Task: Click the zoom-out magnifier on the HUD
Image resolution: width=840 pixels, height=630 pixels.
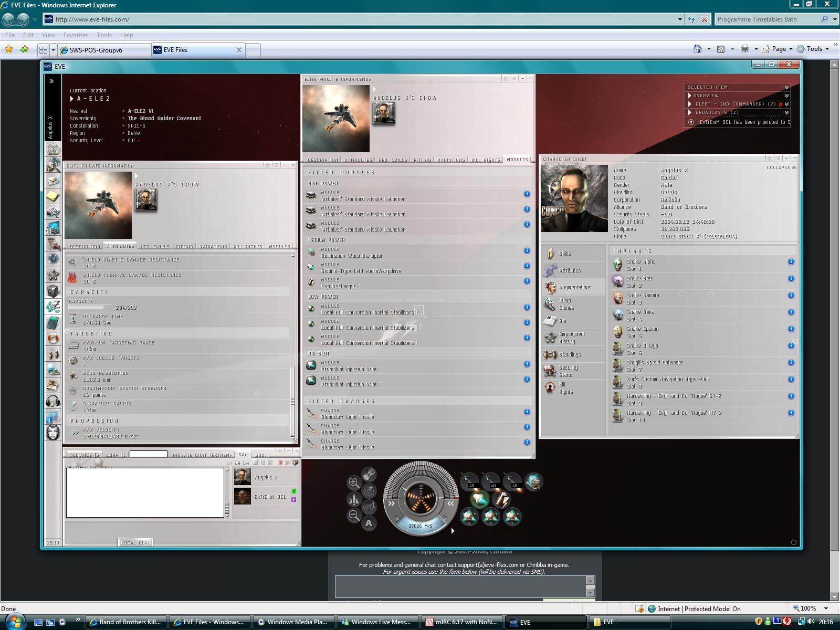Action: 354,516
